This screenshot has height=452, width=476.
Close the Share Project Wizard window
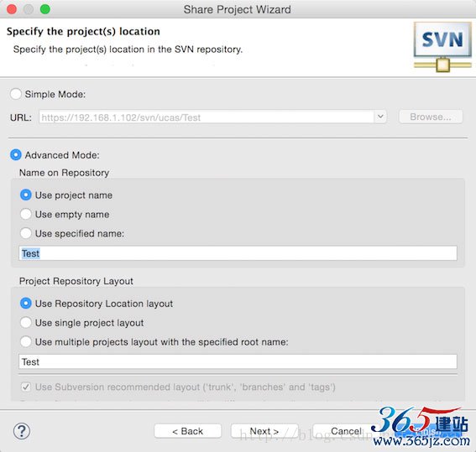[12, 9]
